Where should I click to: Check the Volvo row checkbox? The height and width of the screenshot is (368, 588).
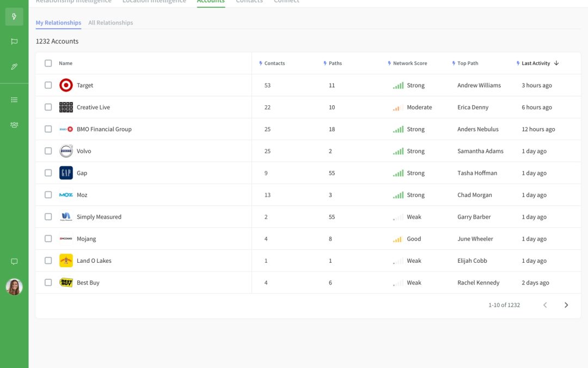point(48,151)
